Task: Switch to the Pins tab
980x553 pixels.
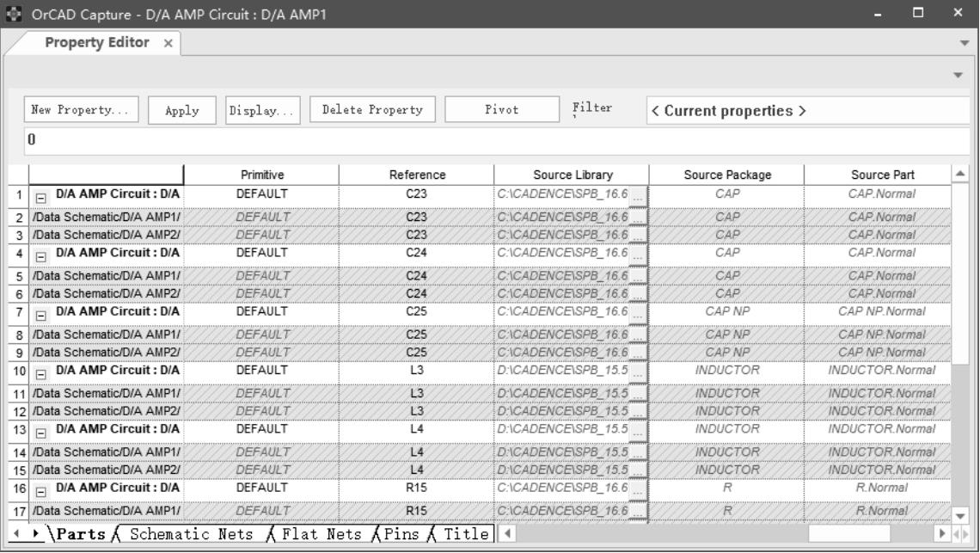Action: tap(401, 534)
